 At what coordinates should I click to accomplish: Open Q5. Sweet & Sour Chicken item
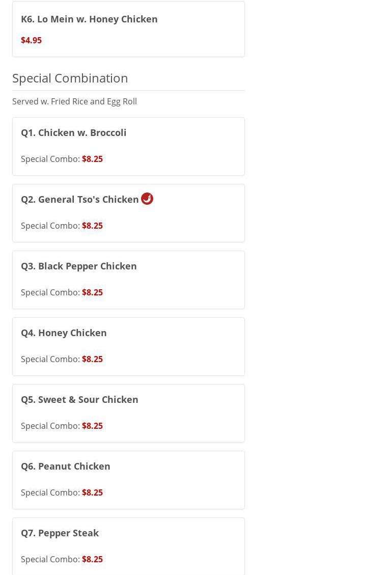(x=79, y=400)
